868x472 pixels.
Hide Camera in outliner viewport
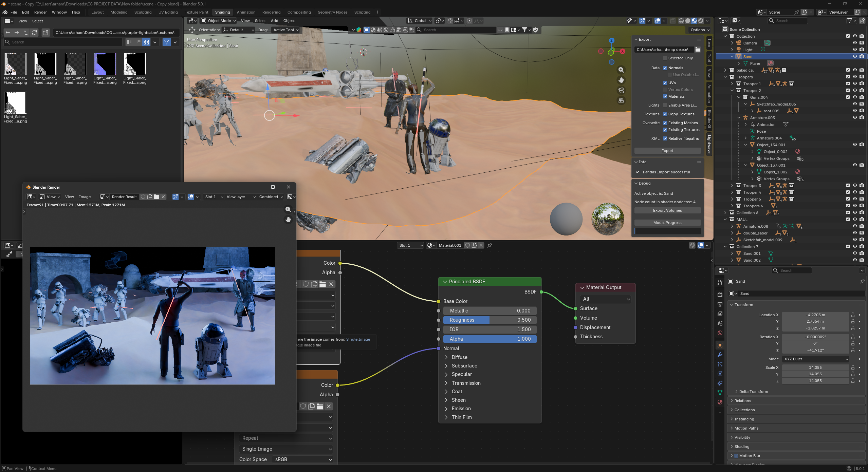(x=855, y=43)
